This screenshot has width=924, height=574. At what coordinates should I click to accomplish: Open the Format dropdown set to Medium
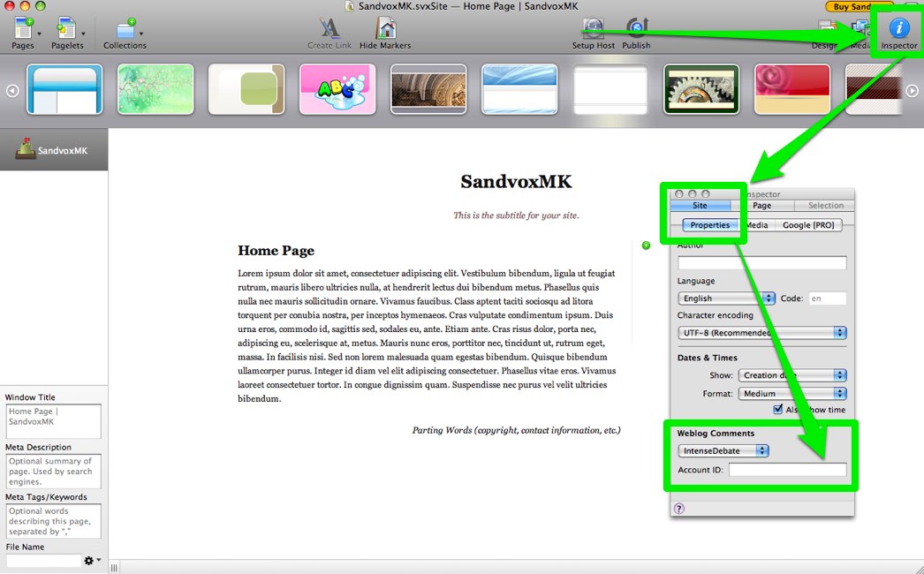point(792,394)
